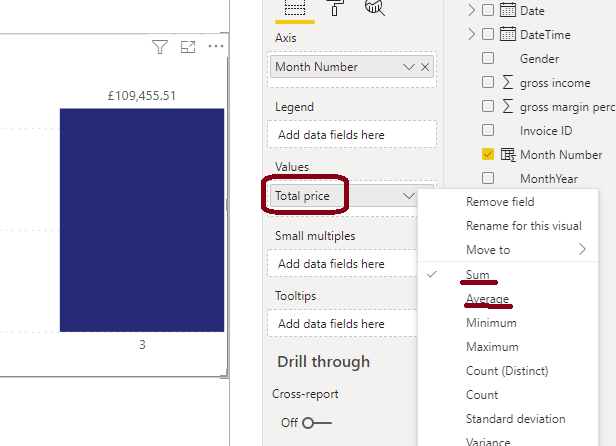Click the £109,455.51 data label
This screenshot has height=446, width=616.
pyautogui.click(x=141, y=96)
